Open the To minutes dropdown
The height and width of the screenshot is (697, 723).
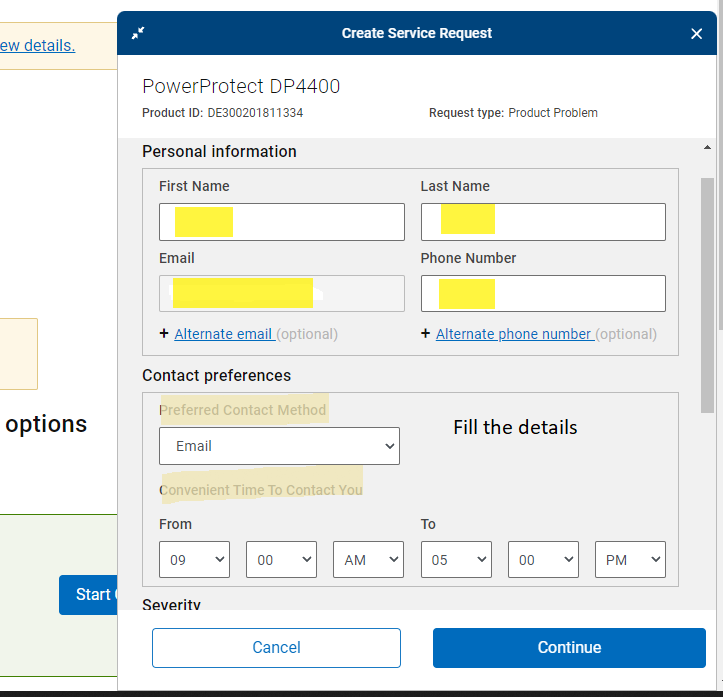click(x=543, y=560)
